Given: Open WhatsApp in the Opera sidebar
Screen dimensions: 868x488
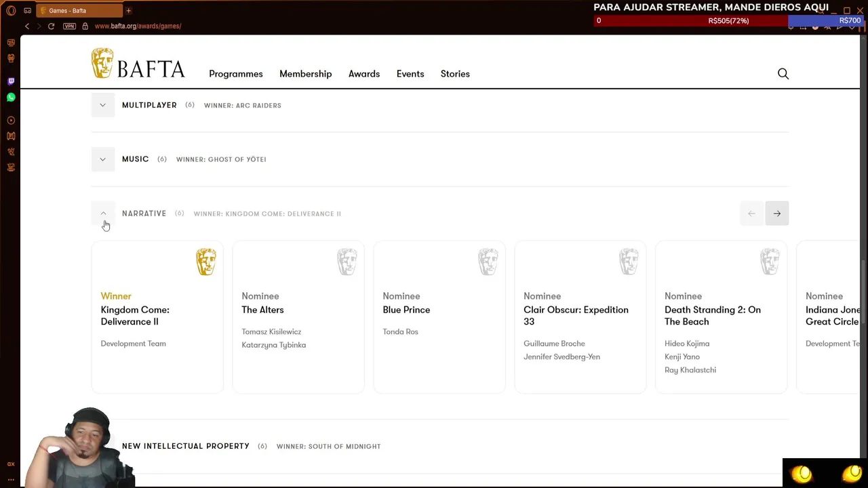Looking at the screenshot, I should coord(11,98).
